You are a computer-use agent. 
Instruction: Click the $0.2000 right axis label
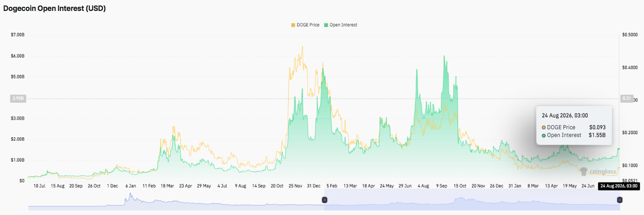(x=630, y=133)
